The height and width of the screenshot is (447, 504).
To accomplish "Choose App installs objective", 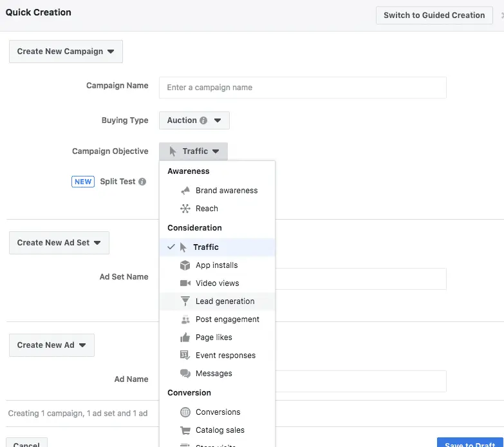I will coord(218,265).
